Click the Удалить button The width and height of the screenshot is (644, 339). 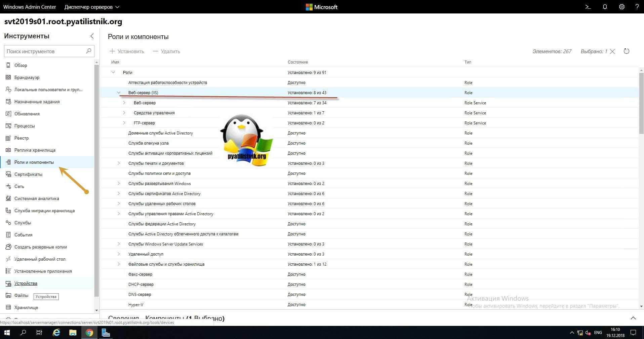point(166,51)
